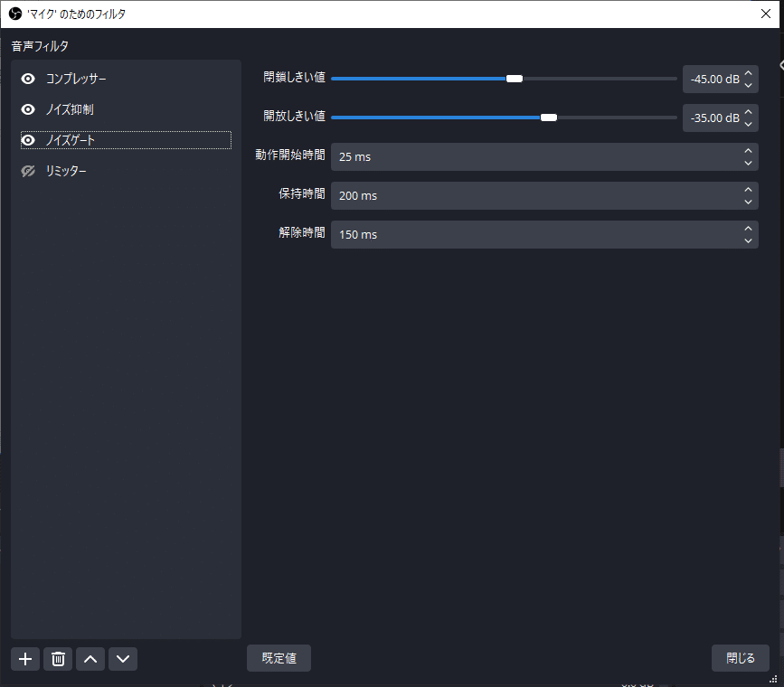
Task: Decrease 保持時間 using the down arrow
Action: tap(748, 201)
